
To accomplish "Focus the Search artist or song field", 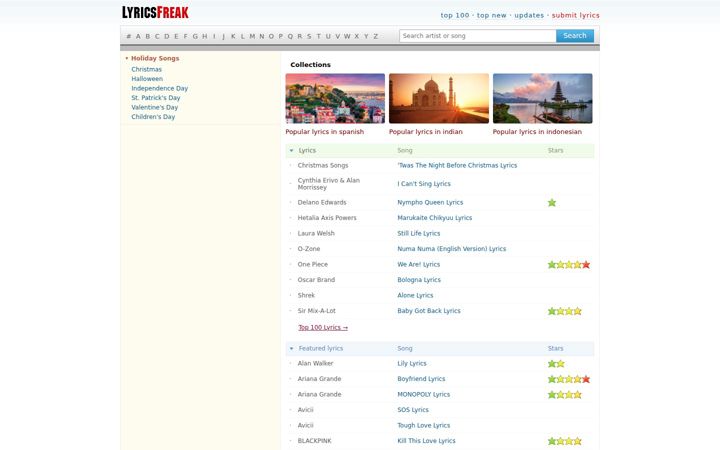I will pyautogui.click(x=478, y=36).
